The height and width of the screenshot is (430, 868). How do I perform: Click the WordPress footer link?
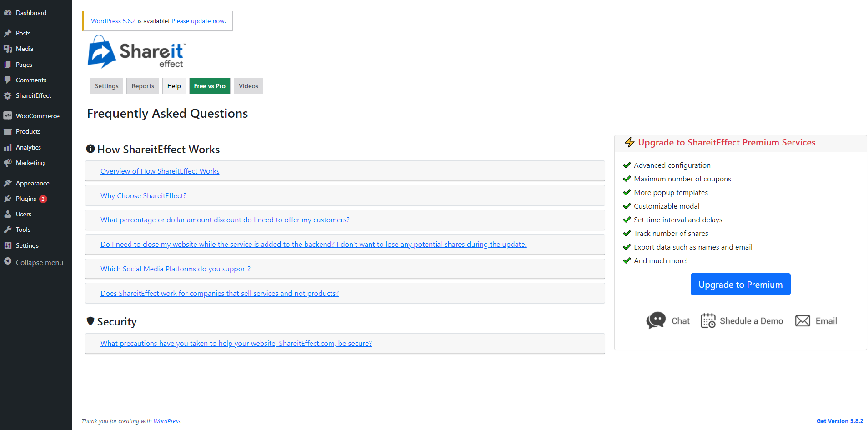click(x=167, y=421)
